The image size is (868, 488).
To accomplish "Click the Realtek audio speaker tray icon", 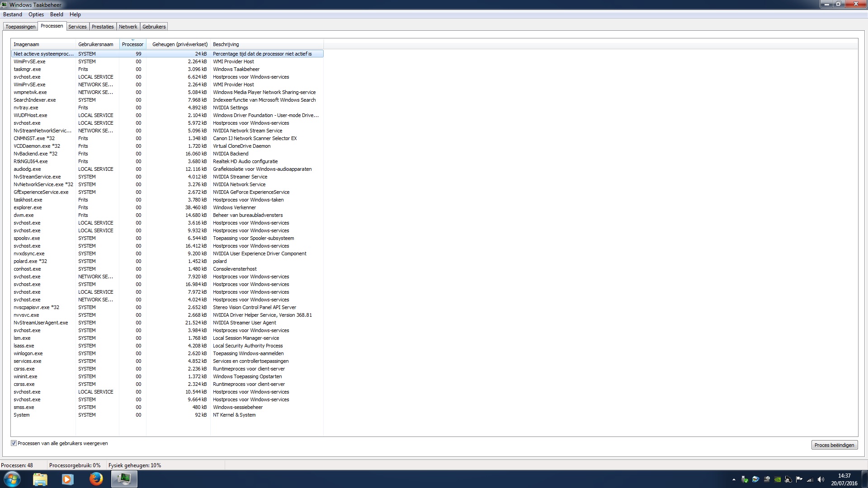I will 788,479.
